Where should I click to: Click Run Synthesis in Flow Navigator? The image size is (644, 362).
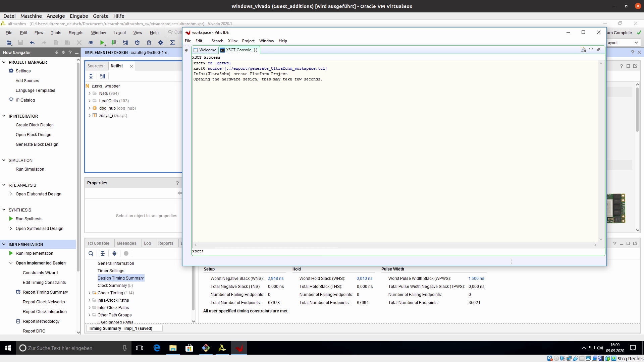point(29,219)
